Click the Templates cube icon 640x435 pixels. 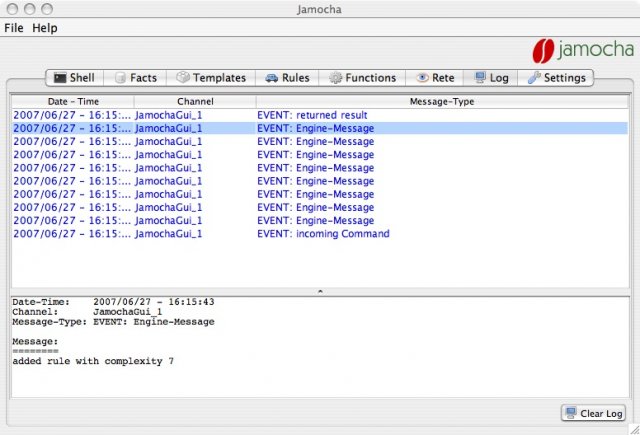(x=182, y=78)
